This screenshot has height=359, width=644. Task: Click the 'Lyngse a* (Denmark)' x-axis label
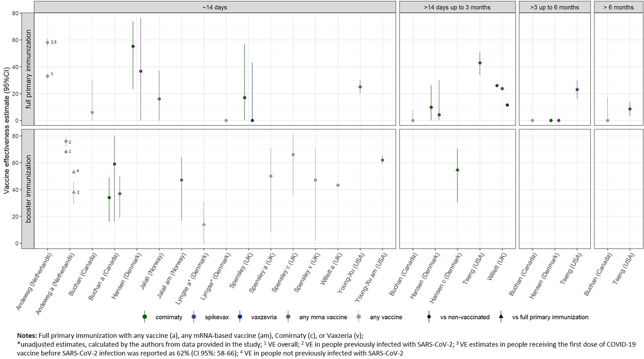click(192, 278)
